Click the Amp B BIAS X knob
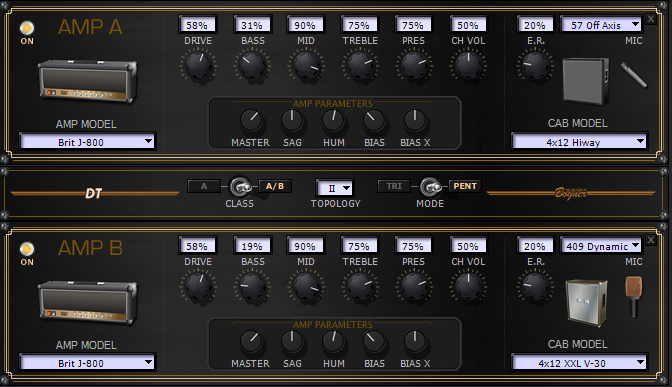 [415, 342]
